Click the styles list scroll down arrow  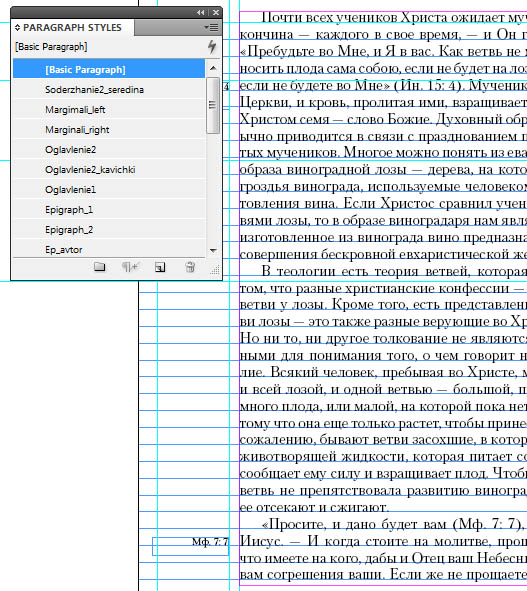click(213, 250)
